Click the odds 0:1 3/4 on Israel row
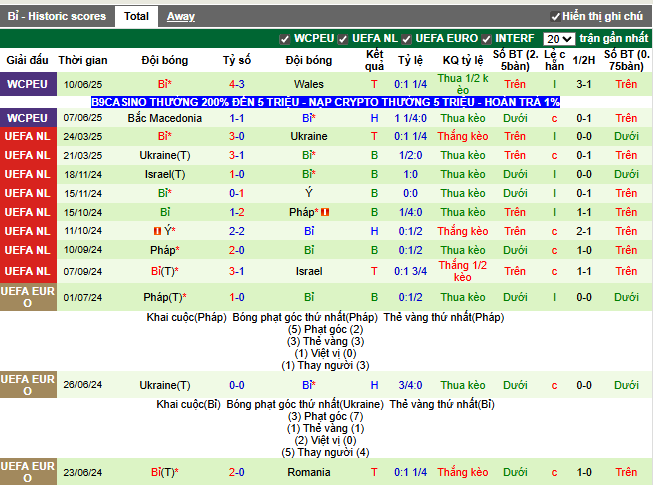The width and height of the screenshot is (653, 485). pyautogui.click(x=410, y=271)
